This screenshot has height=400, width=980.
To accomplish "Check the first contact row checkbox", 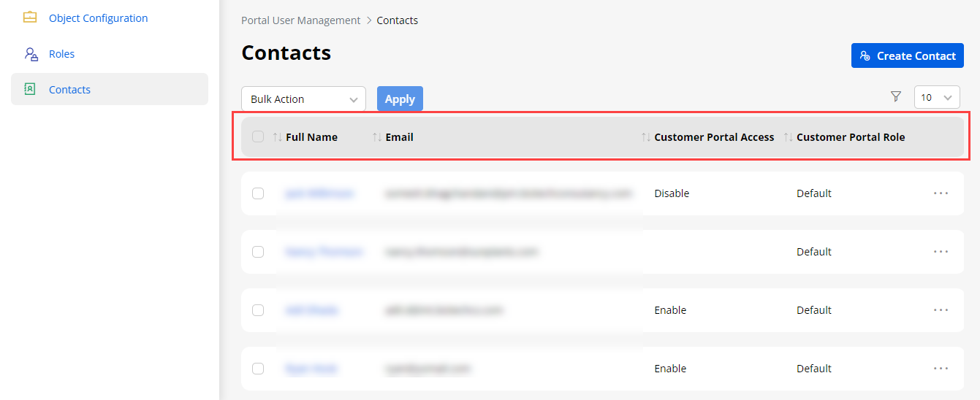I will (x=258, y=193).
